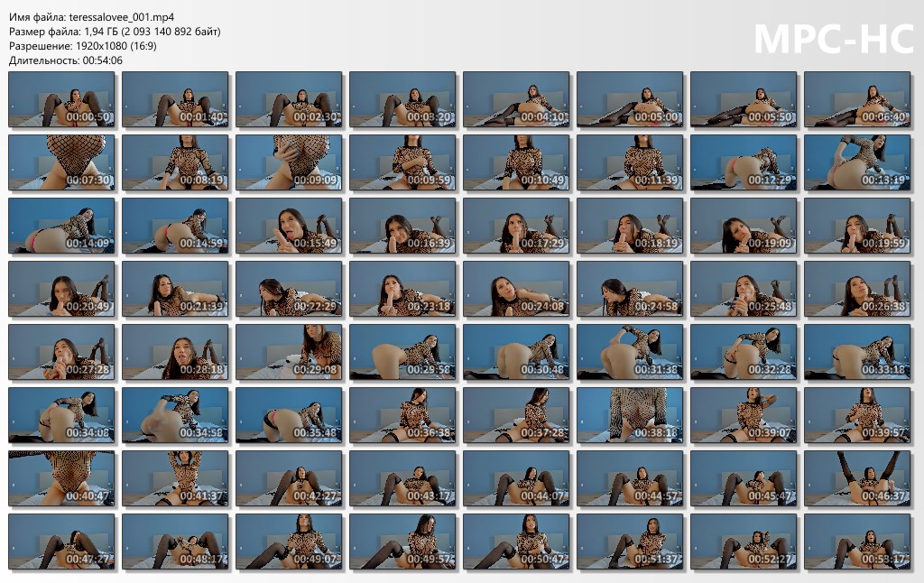Viewport: 924px width, 583px height.
Task: Select the thumbnail stamped 00:08:19
Action: tap(175, 162)
